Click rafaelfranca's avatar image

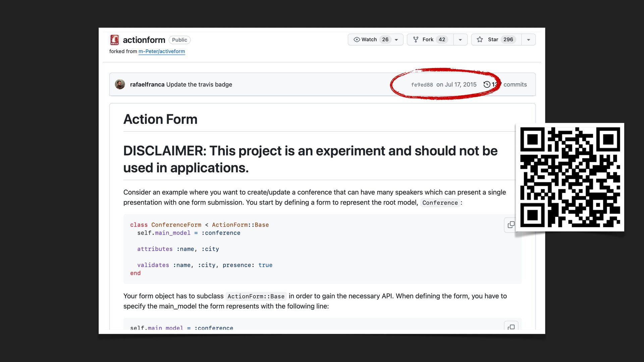120,84
